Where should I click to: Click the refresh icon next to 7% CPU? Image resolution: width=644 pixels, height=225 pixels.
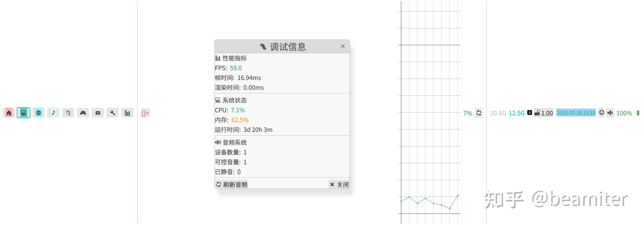(x=478, y=113)
